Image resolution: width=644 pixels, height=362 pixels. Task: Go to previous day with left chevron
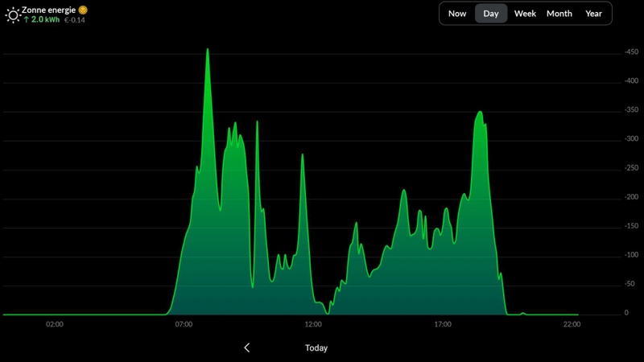point(247,348)
